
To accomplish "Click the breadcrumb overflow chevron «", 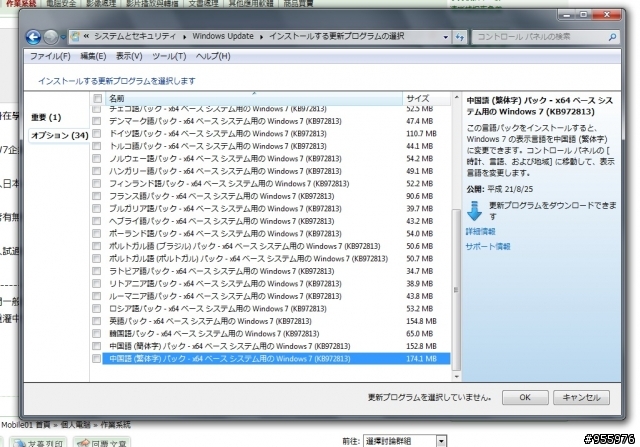I will click(x=87, y=36).
